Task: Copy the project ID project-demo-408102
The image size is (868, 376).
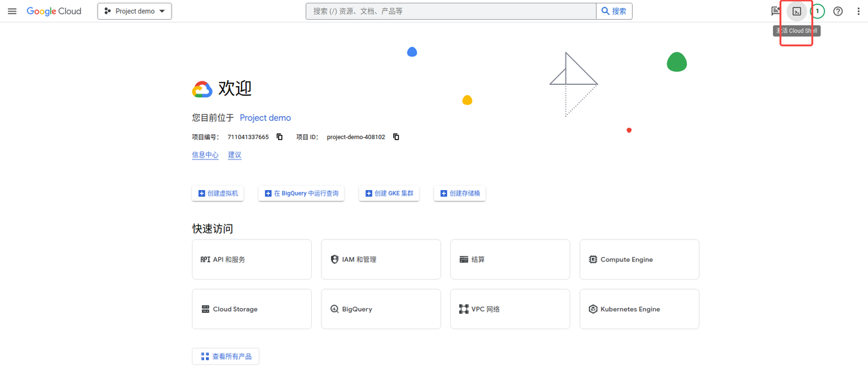Action: coord(396,137)
